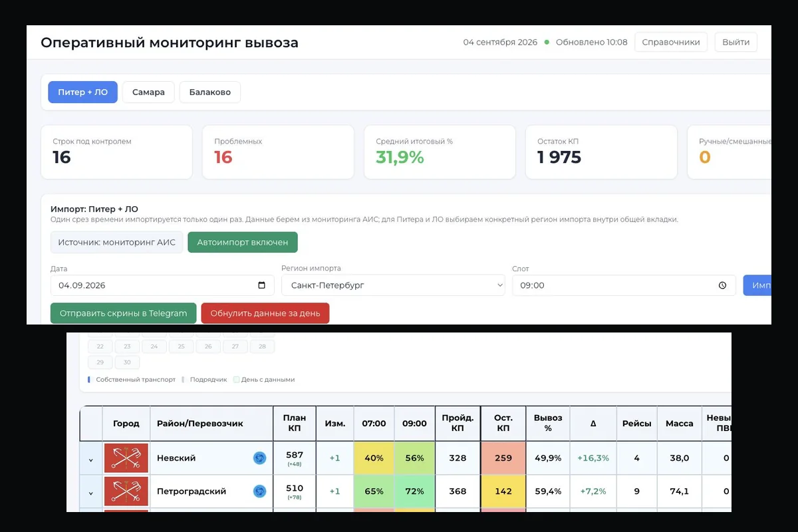Screen dimensions: 798x532
Task: Switch to the Самара tab
Action: (148, 92)
